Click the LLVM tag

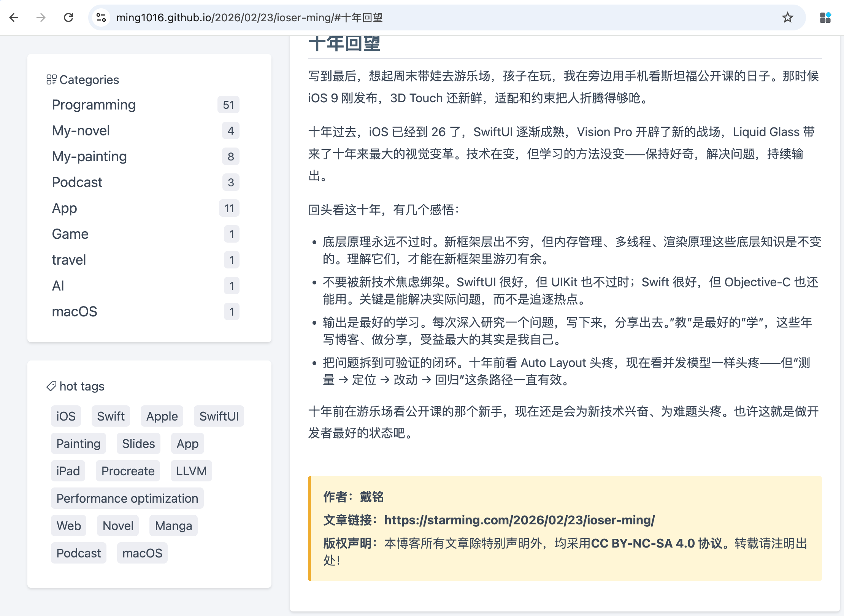[191, 471]
